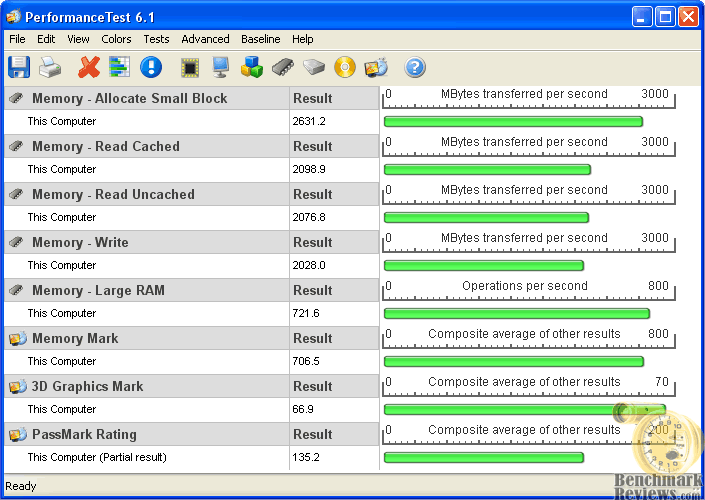Click the PerformanceTest title bar app icon

[13, 17]
